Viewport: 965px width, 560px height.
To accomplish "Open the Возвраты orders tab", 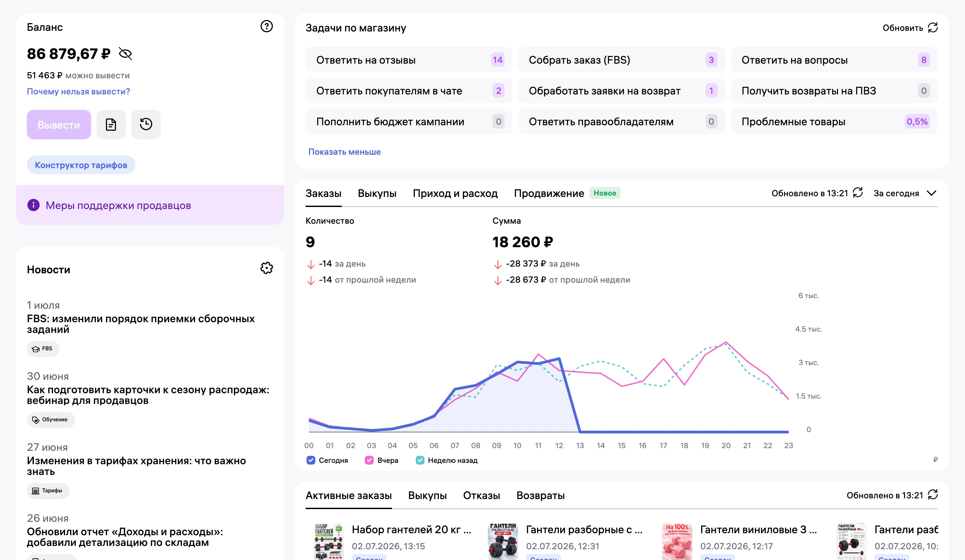I will [540, 495].
